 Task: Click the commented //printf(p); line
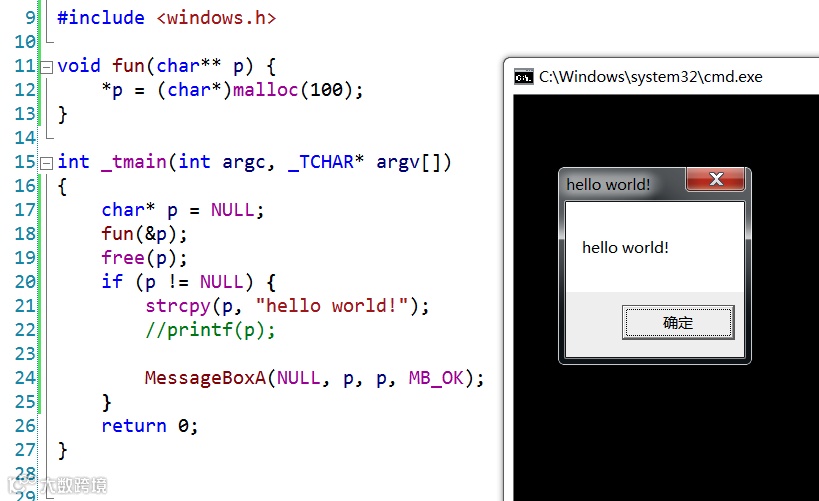(x=210, y=330)
